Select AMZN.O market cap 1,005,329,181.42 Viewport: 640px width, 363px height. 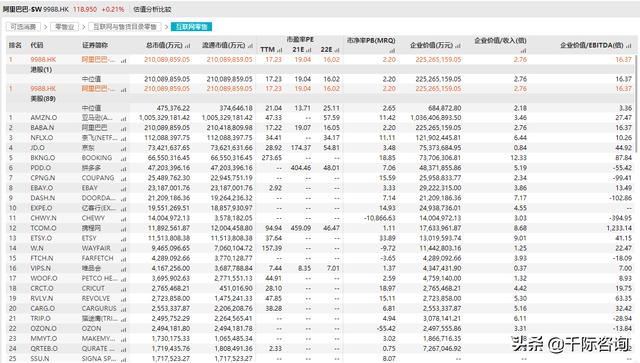tap(164, 118)
